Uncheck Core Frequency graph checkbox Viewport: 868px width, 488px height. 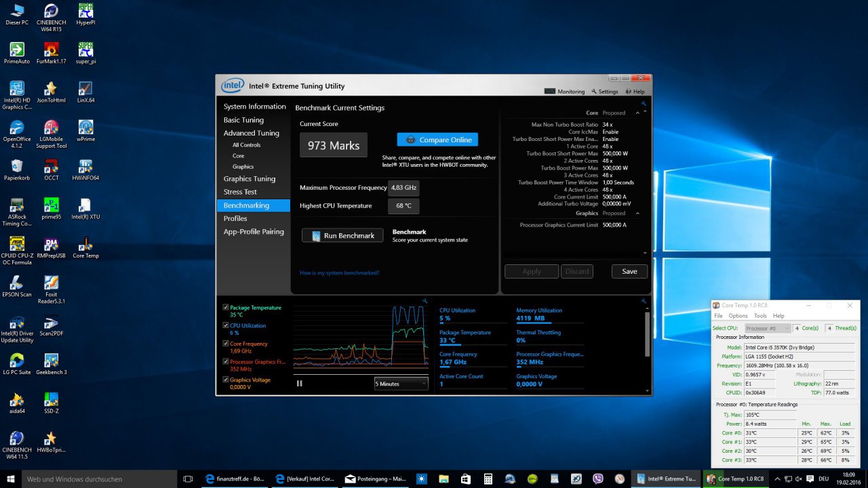[x=226, y=344]
